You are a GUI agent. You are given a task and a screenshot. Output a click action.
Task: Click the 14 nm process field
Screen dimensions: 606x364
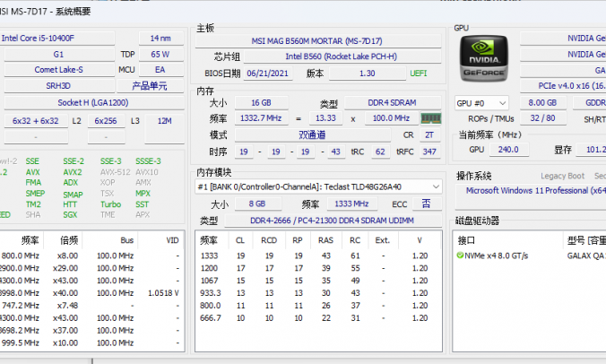(160, 39)
